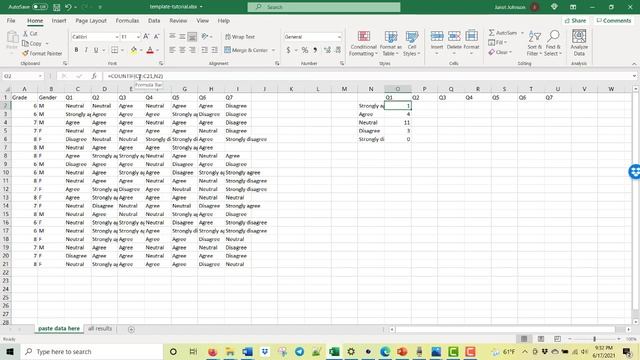Image resolution: width=640 pixels, height=360 pixels.
Task: Click the taskbar search box
Action: (91, 351)
